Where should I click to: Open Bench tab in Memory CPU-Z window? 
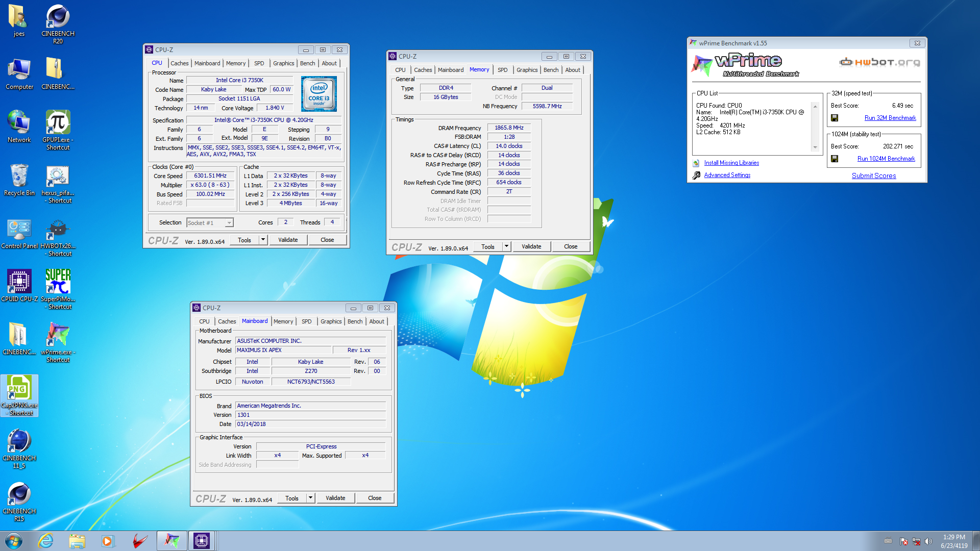coord(551,70)
